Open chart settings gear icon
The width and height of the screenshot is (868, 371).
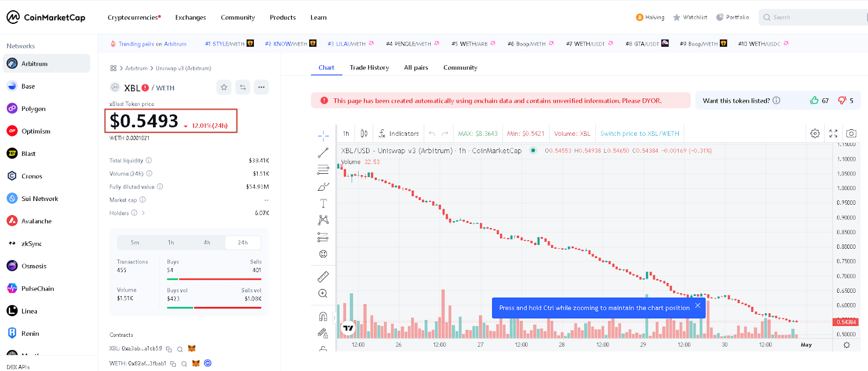tap(815, 133)
